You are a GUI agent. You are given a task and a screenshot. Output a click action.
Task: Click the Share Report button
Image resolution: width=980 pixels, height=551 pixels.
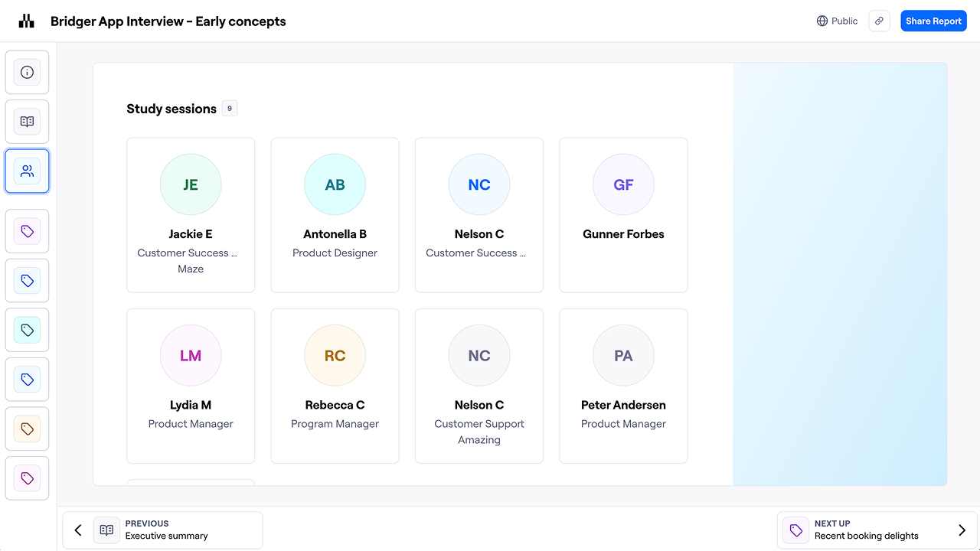tap(933, 21)
